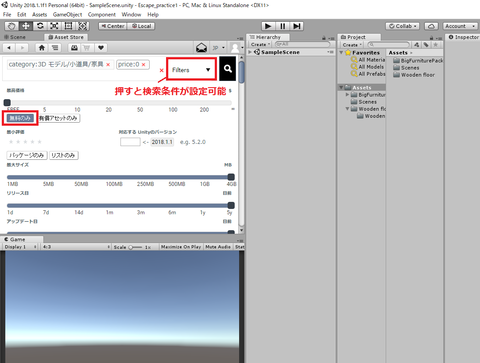
Task: Select the Rotate tool
Action: 40,26
